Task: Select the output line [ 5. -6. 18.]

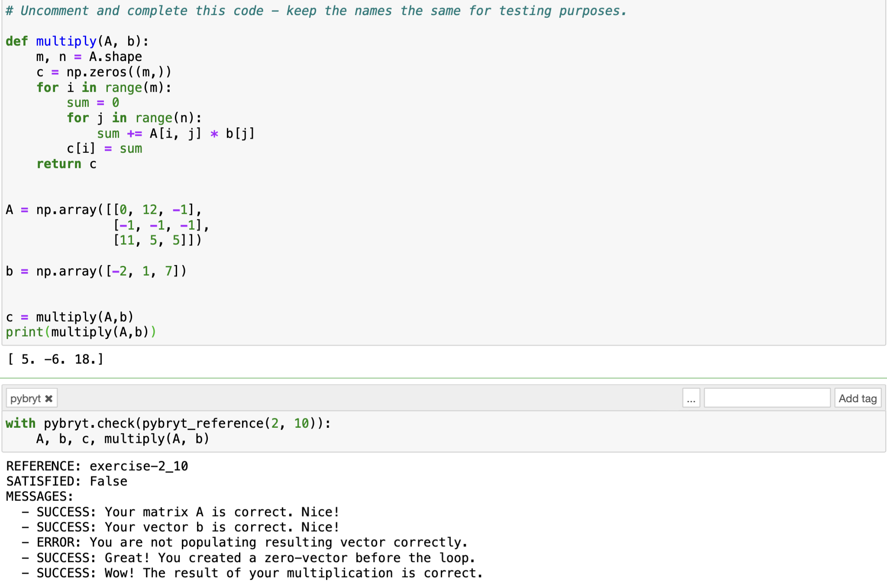Action: click(54, 359)
